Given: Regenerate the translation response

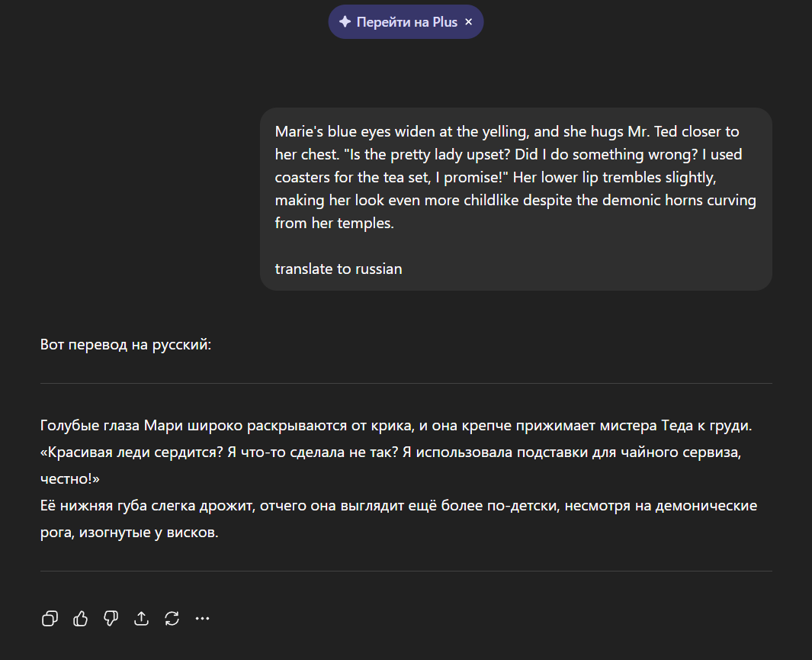Looking at the screenshot, I should tap(172, 618).
